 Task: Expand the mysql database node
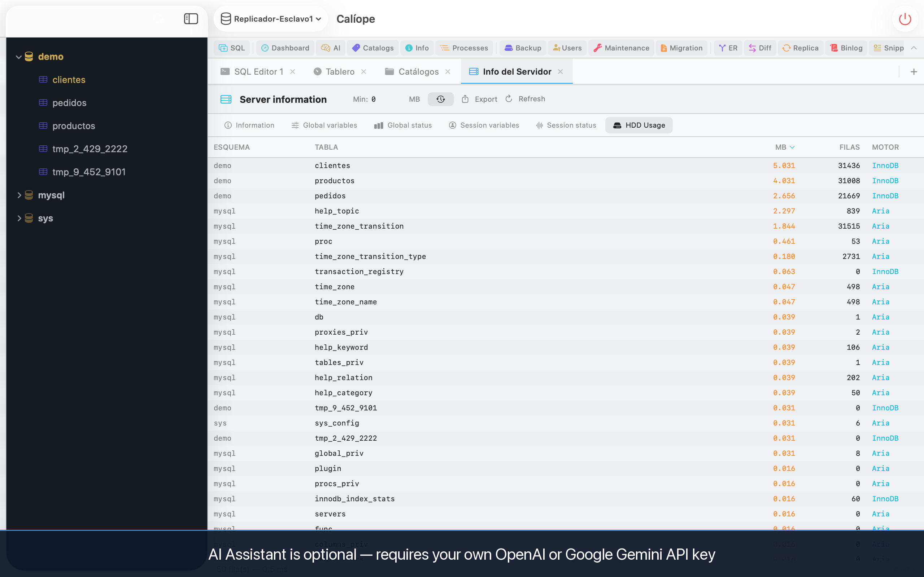19,195
